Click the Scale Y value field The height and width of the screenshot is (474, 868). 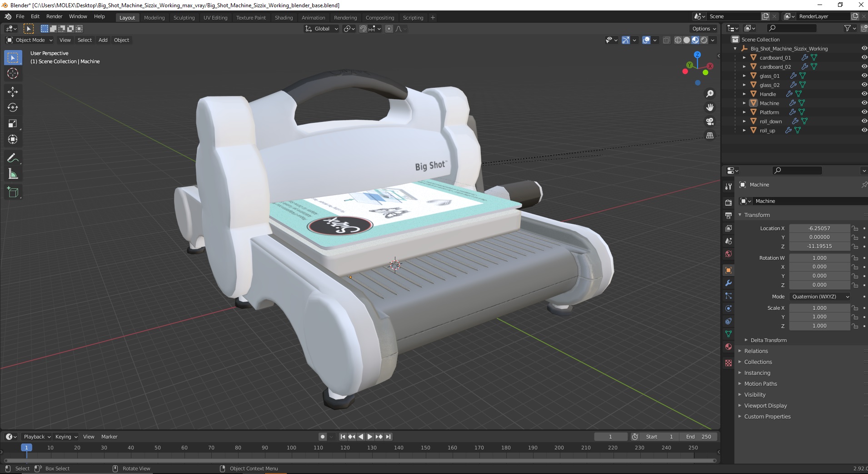819,317
